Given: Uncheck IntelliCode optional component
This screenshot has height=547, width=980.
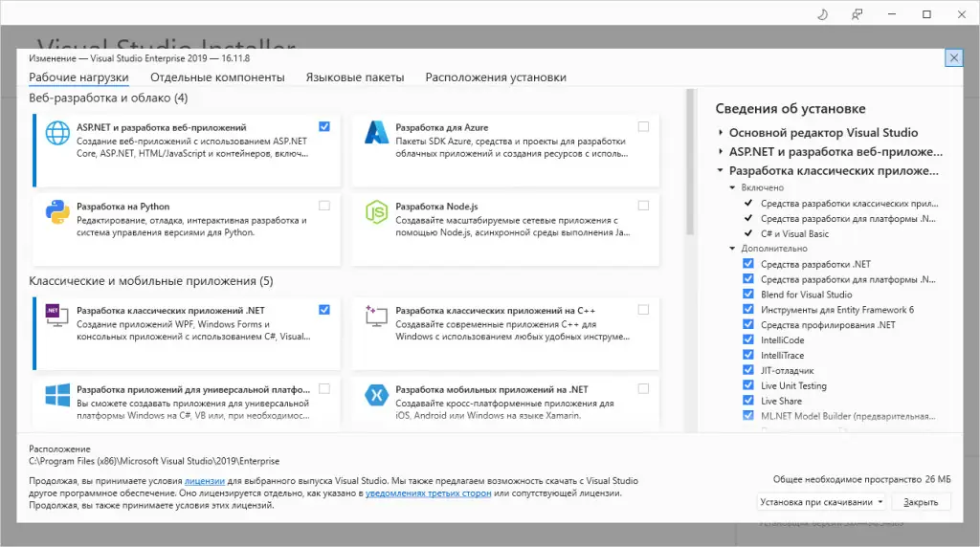Looking at the screenshot, I should pos(748,339).
